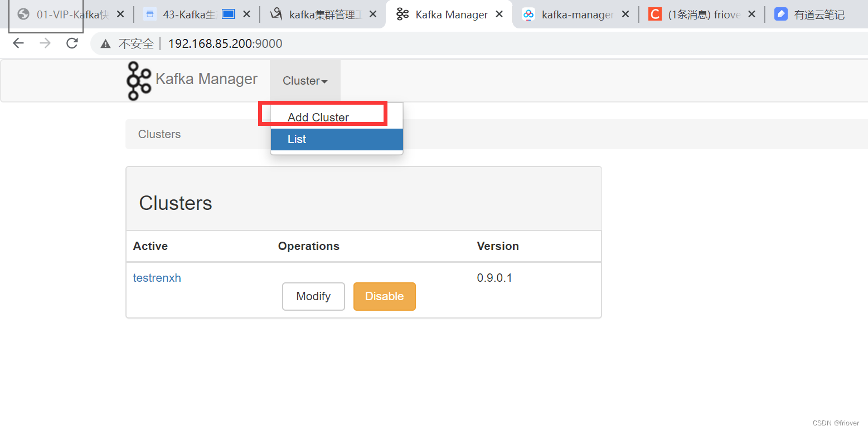Screen dimensions: 868x431
Task: Reload the page with refresh icon
Action: point(72,43)
